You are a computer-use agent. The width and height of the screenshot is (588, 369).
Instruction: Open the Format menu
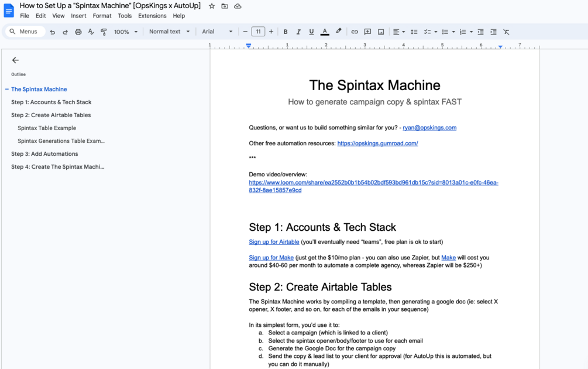(102, 16)
